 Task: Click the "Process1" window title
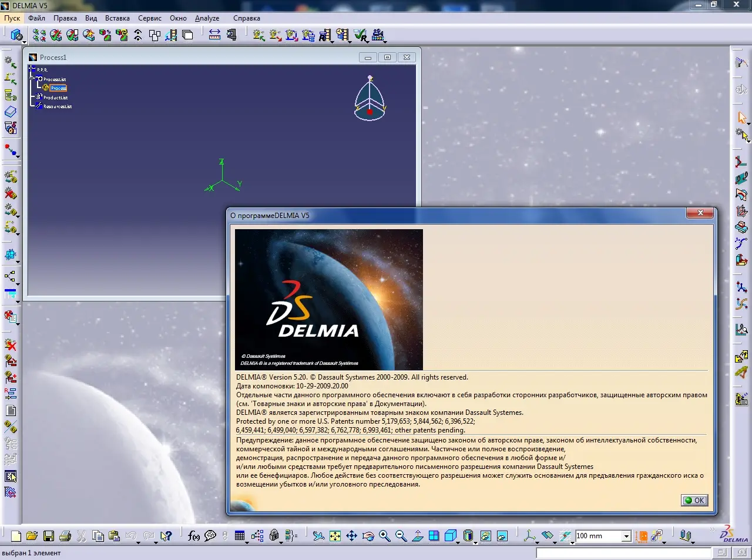click(x=53, y=57)
